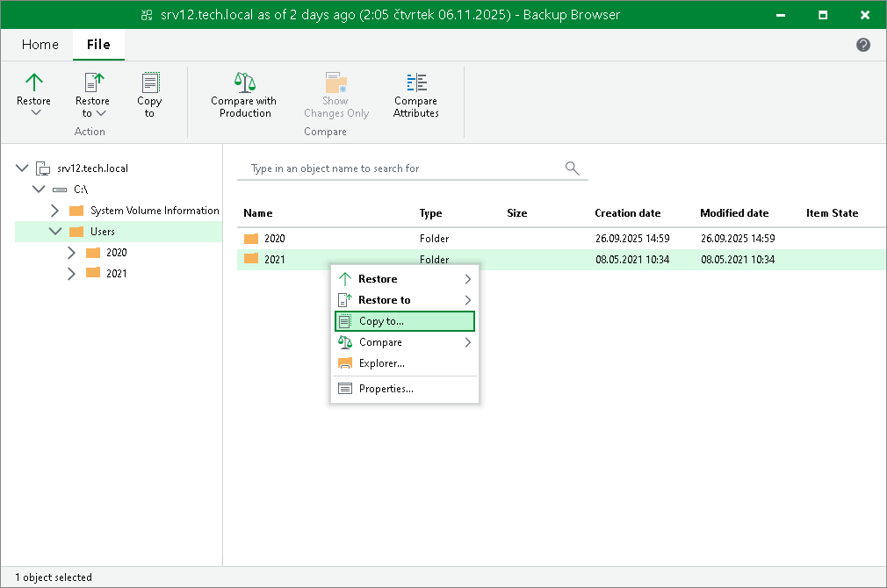Screen dimensions: 887x588
Task: Type in the object name search field
Action: pyautogui.click(x=404, y=169)
